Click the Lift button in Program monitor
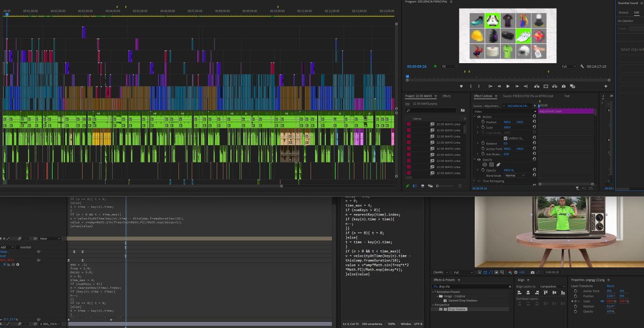Image resolution: width=644 pixels, height=328 pixels. point(537,86)
